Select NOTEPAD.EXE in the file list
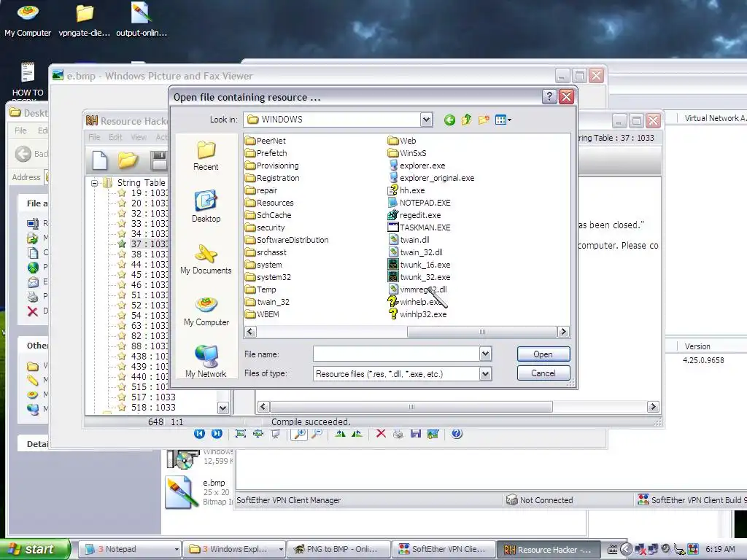Image resolution: width=747 pixels, height=560 pixels. (x=419, y=203)
